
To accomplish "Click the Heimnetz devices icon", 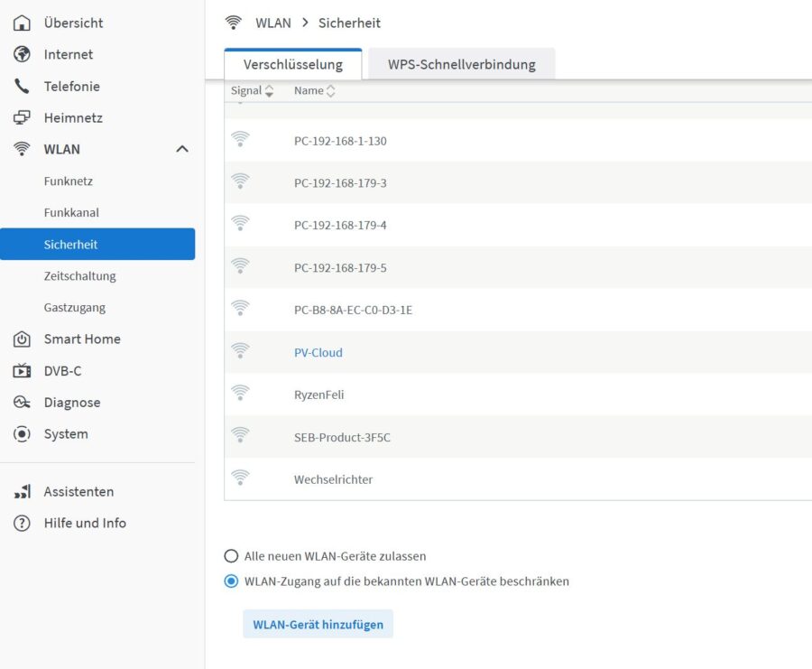I will point(22,117).
